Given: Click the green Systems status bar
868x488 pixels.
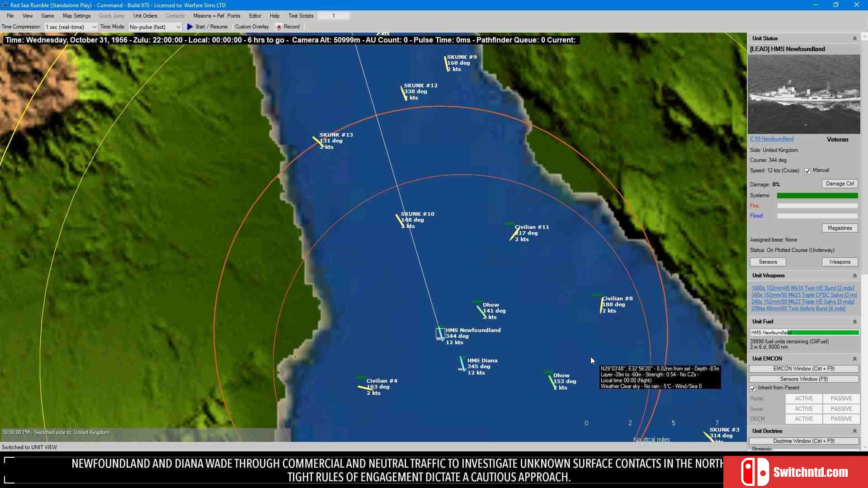Looking at the screenshot, I should (x=817, y=196).
